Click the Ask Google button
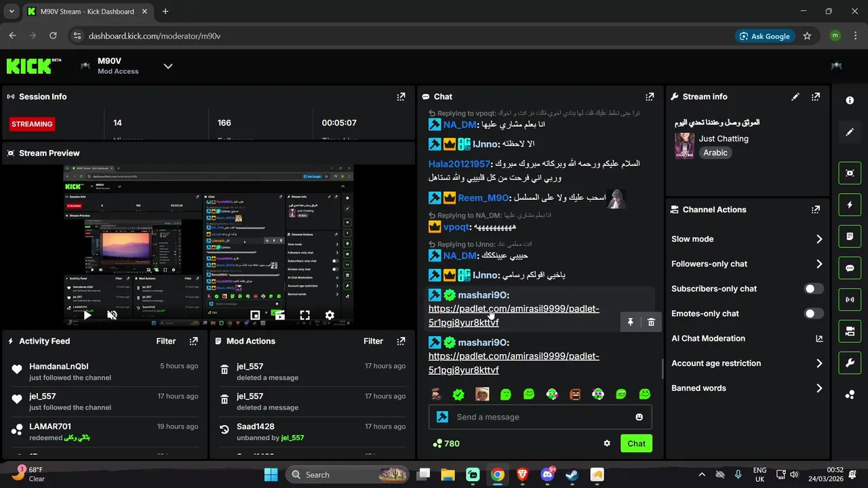The image size is (868, 488). [765, 36]
